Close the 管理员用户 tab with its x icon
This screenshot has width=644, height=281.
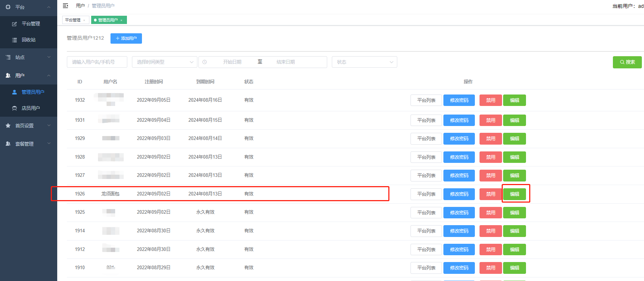(x=122, y=20)
